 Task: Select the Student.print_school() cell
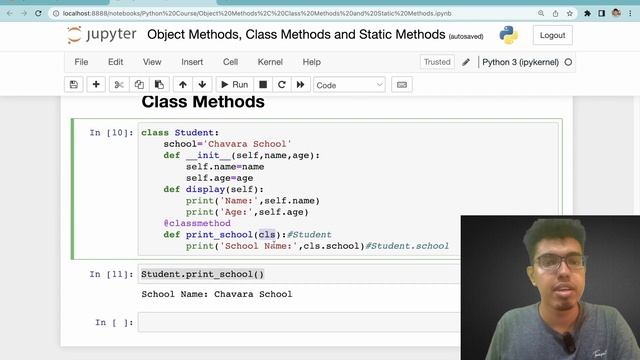click(x=299, y=274)
